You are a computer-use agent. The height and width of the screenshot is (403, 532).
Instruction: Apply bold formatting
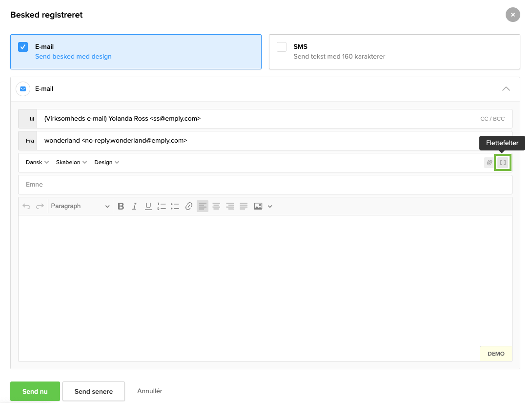(x=121, y=206)
